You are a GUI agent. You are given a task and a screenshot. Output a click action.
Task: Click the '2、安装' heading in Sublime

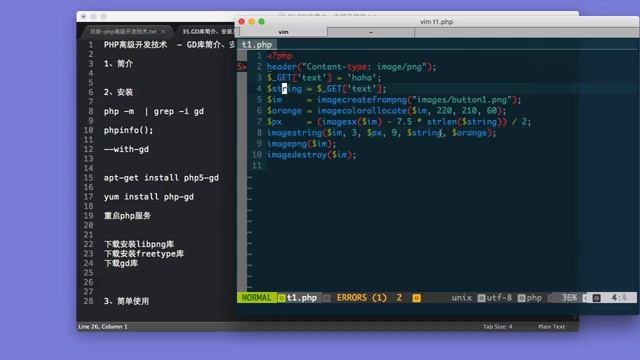tap(118, 92)
